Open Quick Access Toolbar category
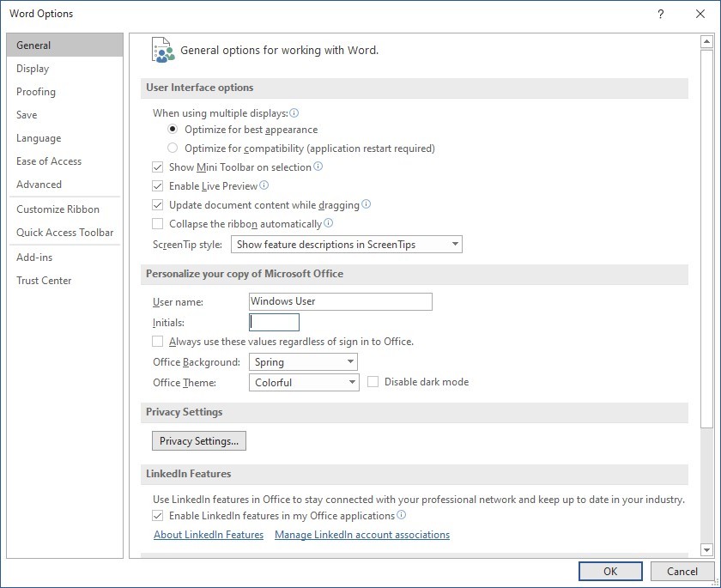Image resolution: width=721 pixels, height=588 pixels. [x=65, y=232]
